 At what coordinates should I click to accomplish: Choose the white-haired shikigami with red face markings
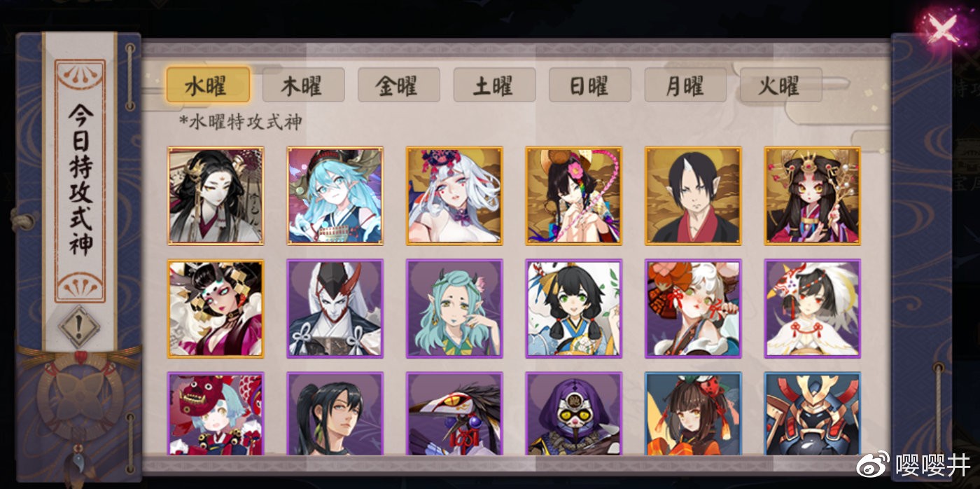(x=454, y=195)
